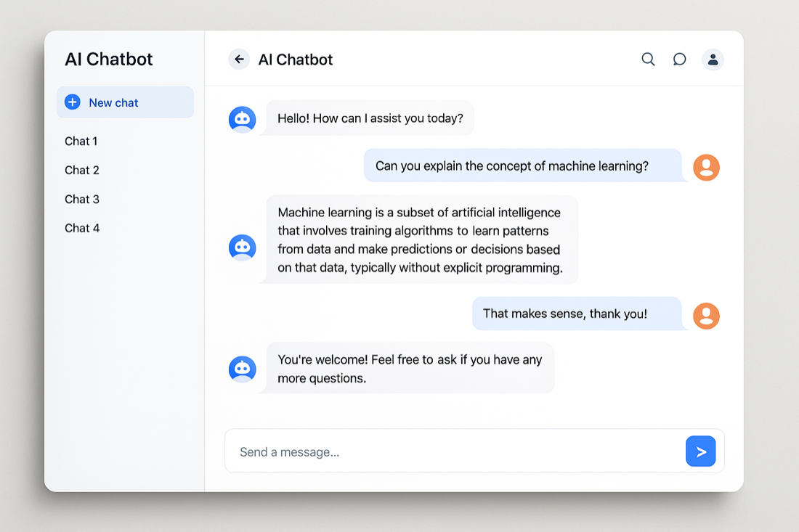Image resolution: width=799 pixels, height=532 pixels.
Task: Select Chat 3 from sidebar
Action: coord(82,199)
